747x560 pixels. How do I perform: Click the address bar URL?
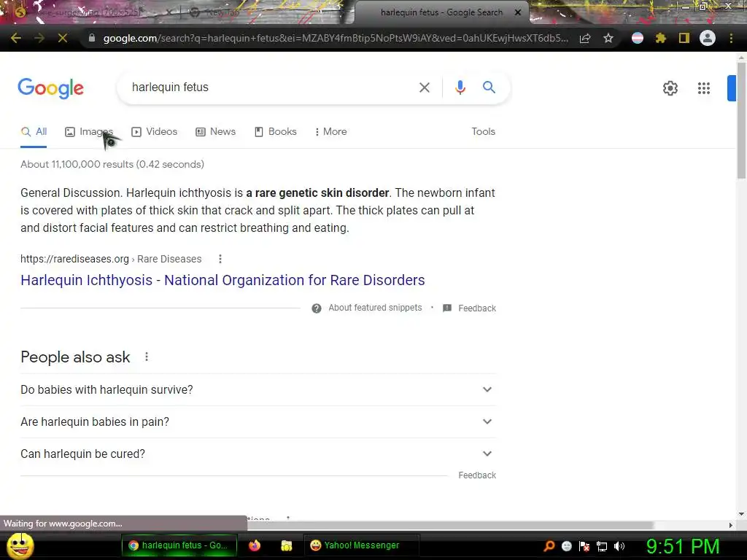[336, 38]
